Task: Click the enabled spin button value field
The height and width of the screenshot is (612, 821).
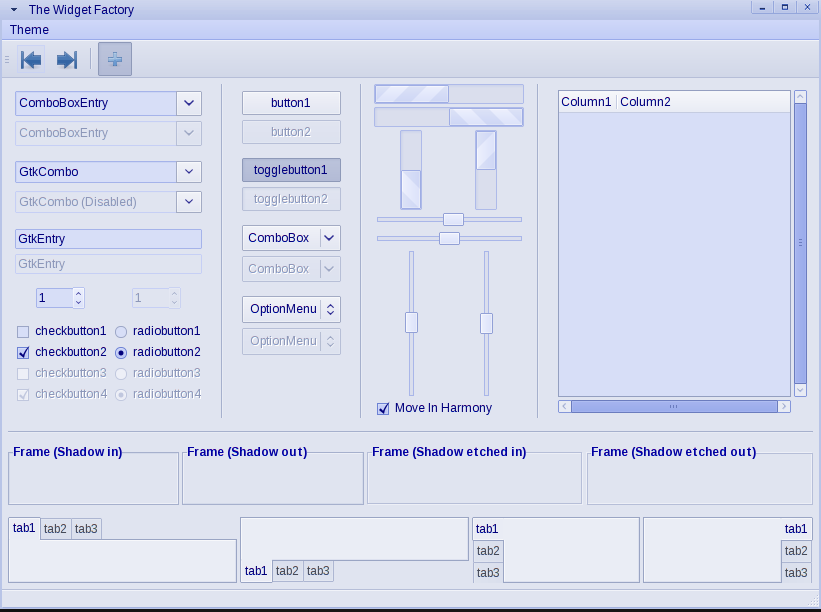Action: [54, 298]
